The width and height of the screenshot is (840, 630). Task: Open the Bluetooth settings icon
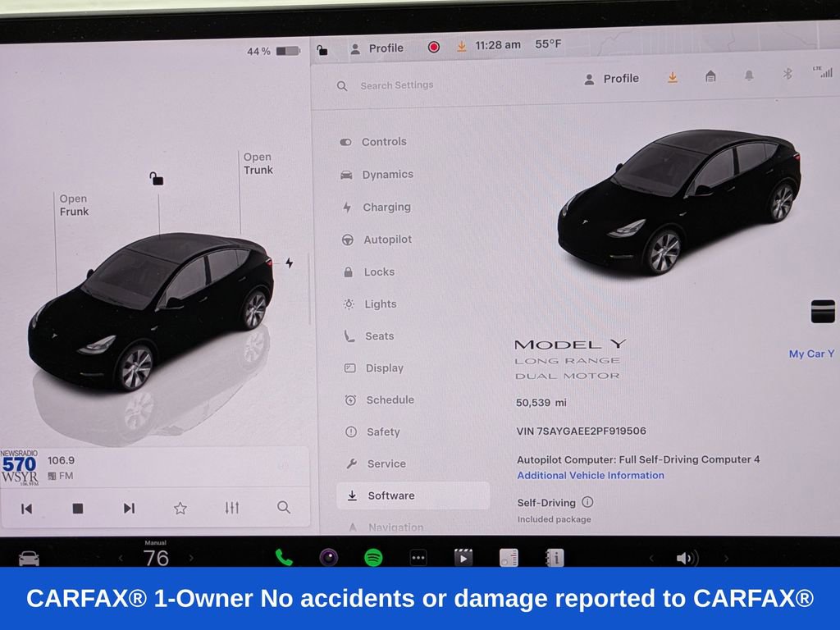(787, 73)
